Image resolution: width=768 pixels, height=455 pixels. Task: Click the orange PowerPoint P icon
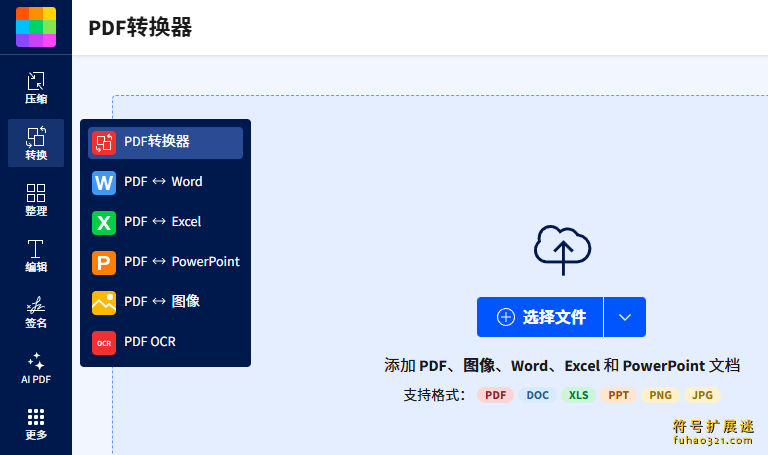coord(104,263)
